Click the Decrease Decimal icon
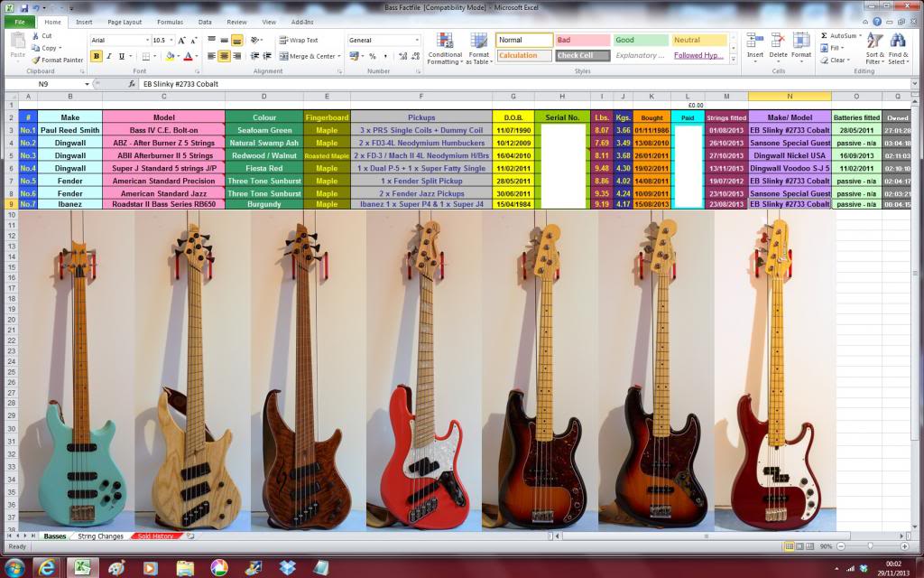The height and width of the screenshot is (578, 924). [415, 56]
